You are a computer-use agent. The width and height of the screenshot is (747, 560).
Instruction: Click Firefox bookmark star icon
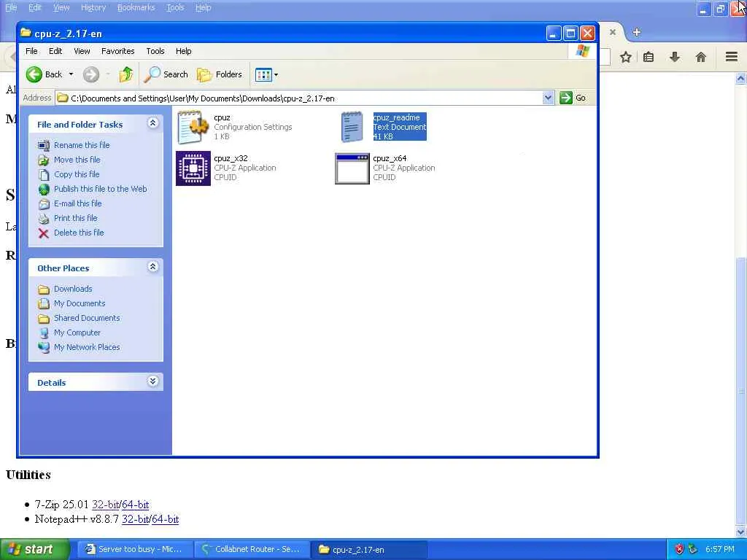point(625,57)
